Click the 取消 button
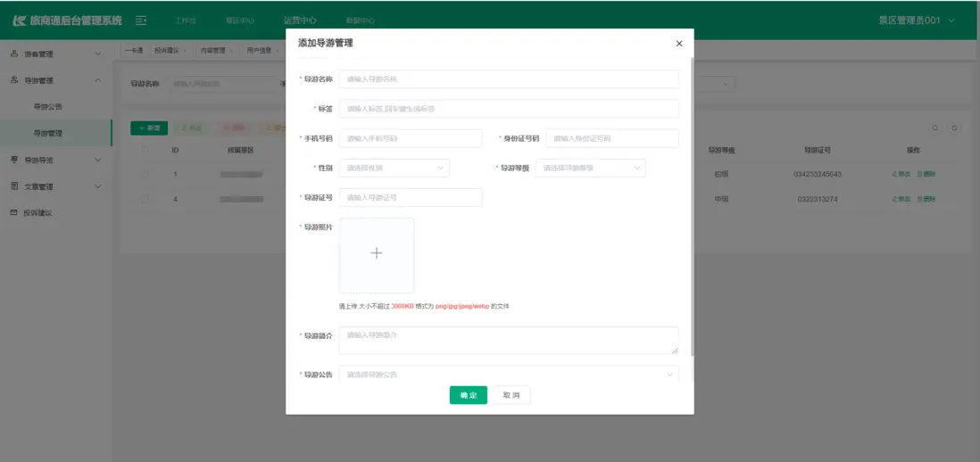The width and height of the screenshot is (980, 462). pyautogui.click(x=511, y=395)
